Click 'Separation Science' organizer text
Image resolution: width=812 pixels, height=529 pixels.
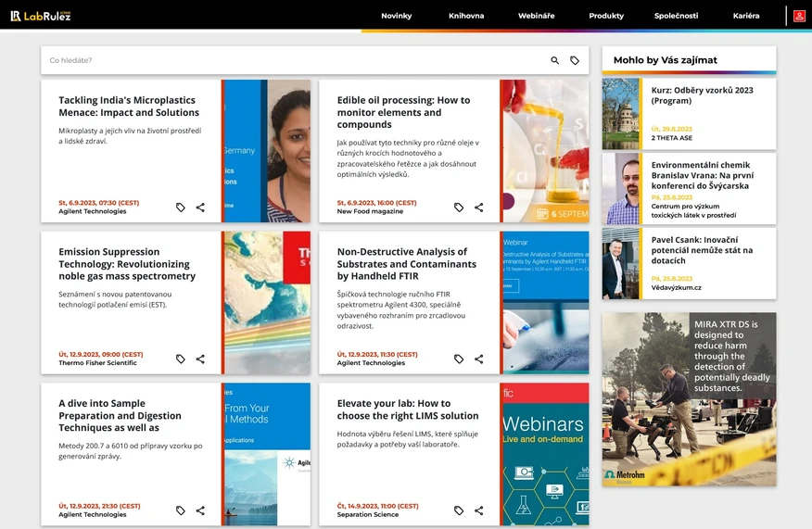click(x=368, y=514)
